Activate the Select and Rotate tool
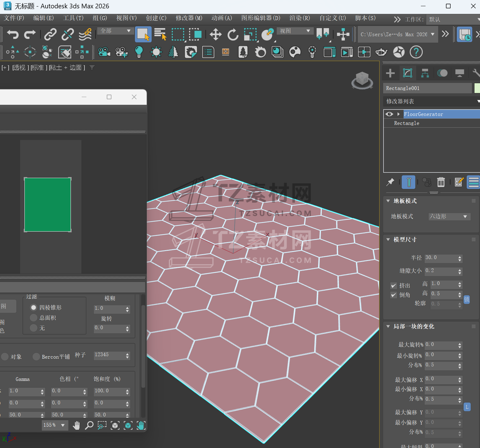The height and width of the screenshot is (448, 480). click(x=233, y=34)
